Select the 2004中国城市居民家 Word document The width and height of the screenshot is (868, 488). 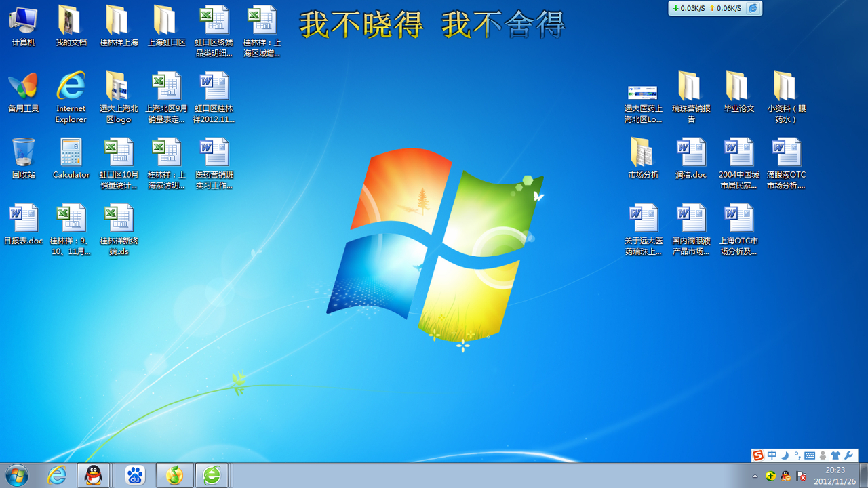pos(738,164)
